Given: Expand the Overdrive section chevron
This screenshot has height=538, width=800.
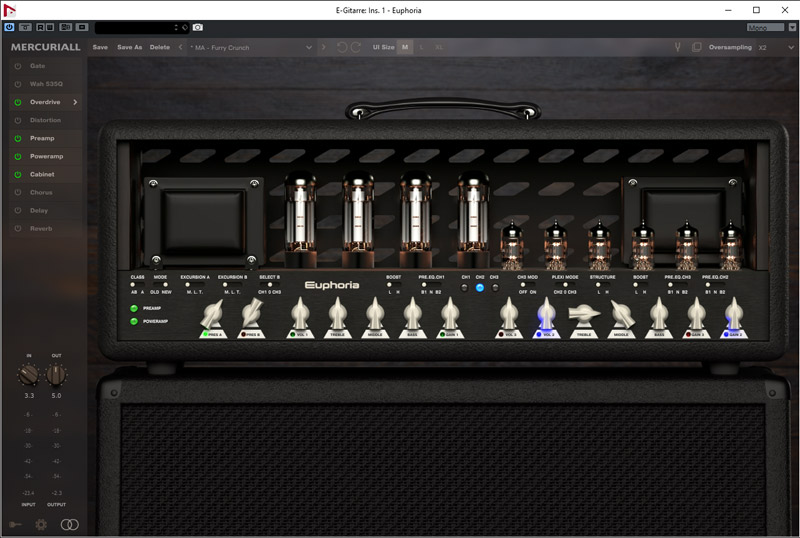Looking at the screenshot, I should coord(75,102).
